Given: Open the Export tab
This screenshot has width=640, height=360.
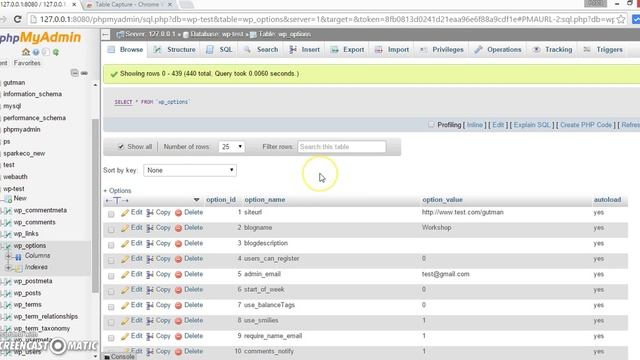Looking at the screenshot, I should pyautogui.click(x=347, y=49).
